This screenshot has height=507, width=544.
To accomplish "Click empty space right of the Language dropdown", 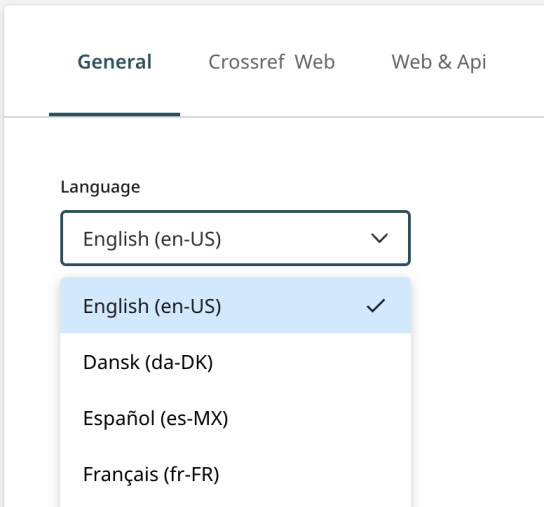I will [x=477, y=238].
